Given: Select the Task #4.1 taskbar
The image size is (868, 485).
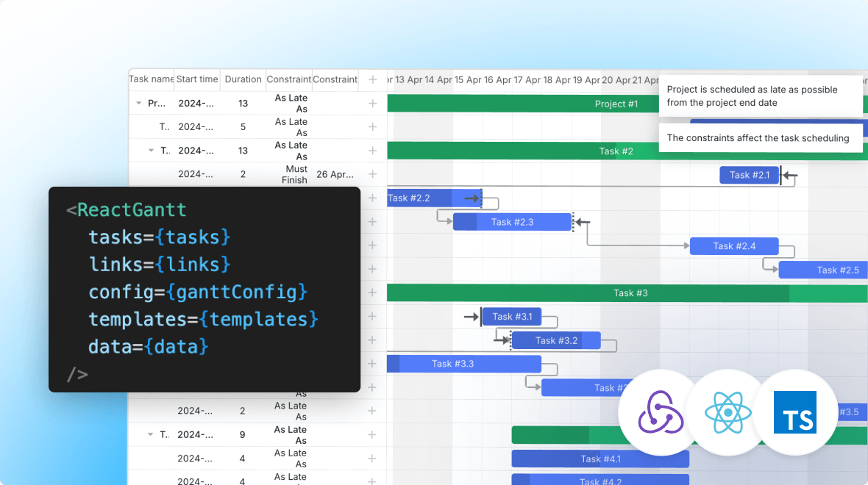Looking at the screenshot, I should coord(600,458).
